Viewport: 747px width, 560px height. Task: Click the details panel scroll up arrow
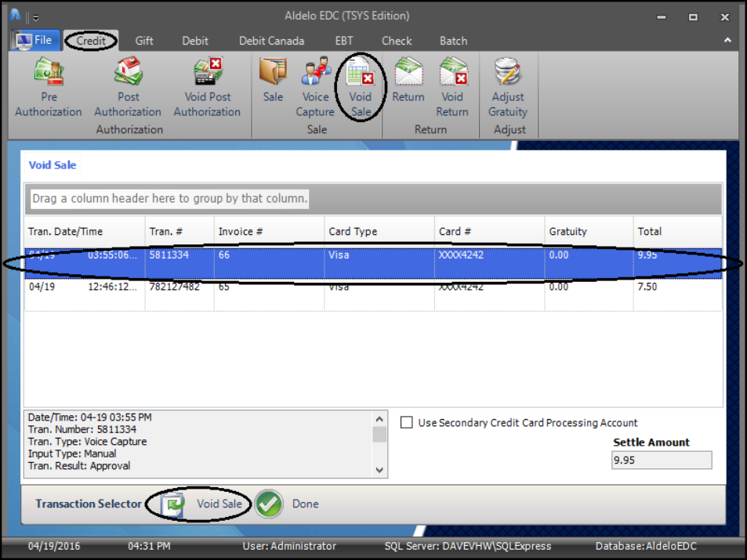point(379,420)
